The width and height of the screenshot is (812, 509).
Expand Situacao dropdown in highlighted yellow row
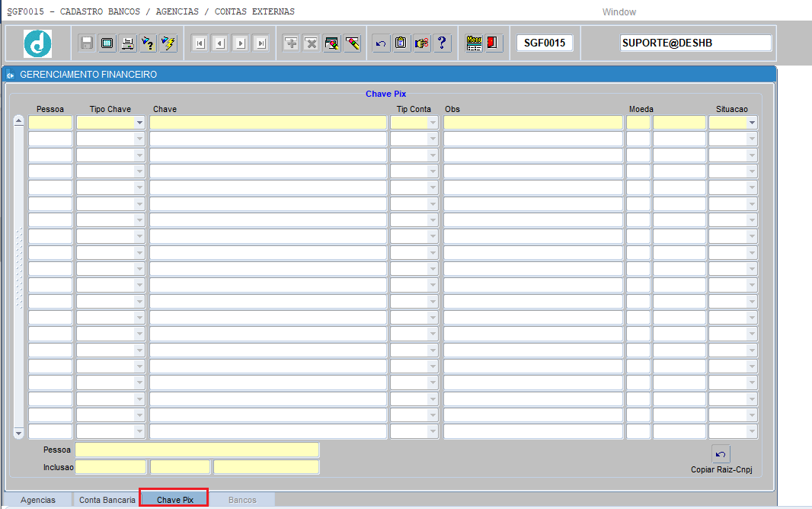pyautogui.click(x=752, y=123)
